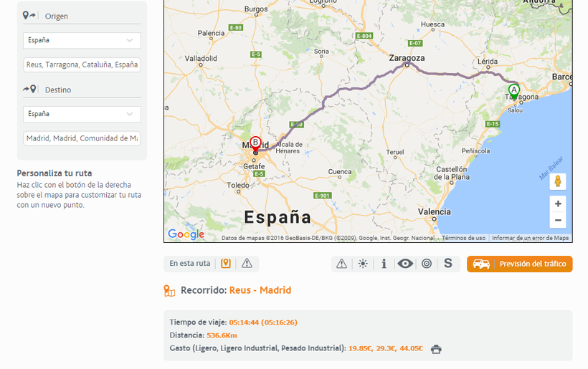Toggle the orange map-pin icon beside En esta ruta
Image resolution: width=588 pixels, height=369 pixels.
[x=225, y=264]
